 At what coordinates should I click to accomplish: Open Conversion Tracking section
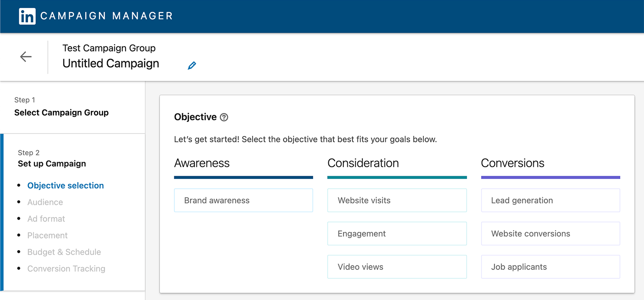[x=66, y=269]
